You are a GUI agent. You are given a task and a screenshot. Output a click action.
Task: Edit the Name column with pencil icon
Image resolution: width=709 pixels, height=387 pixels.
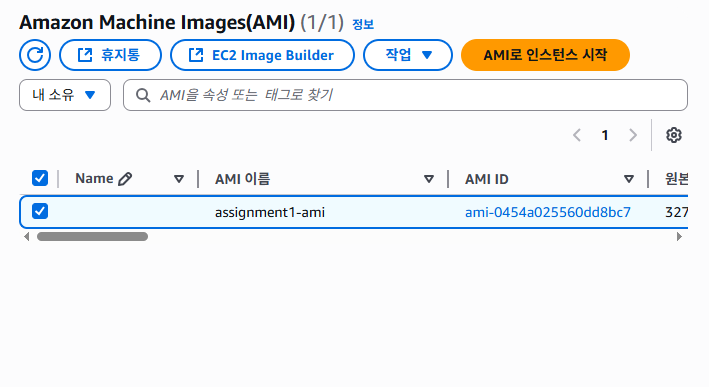tap(125, 179)
